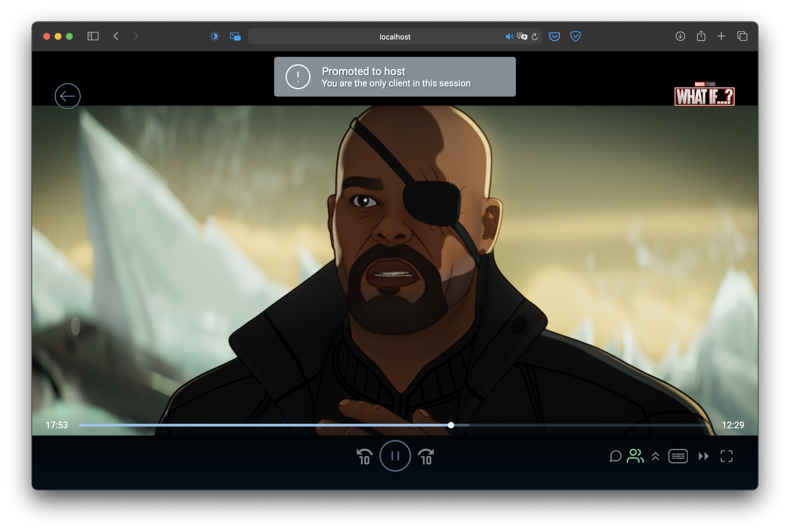Mute the tab audio in the address bar
Viewport: 790px width, 532px height.
[509, 37]
